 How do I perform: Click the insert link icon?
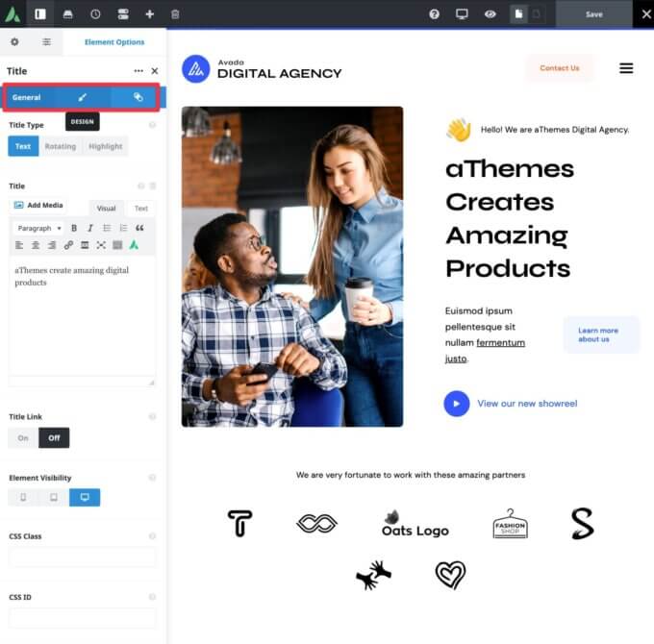(x=68, y=245)
